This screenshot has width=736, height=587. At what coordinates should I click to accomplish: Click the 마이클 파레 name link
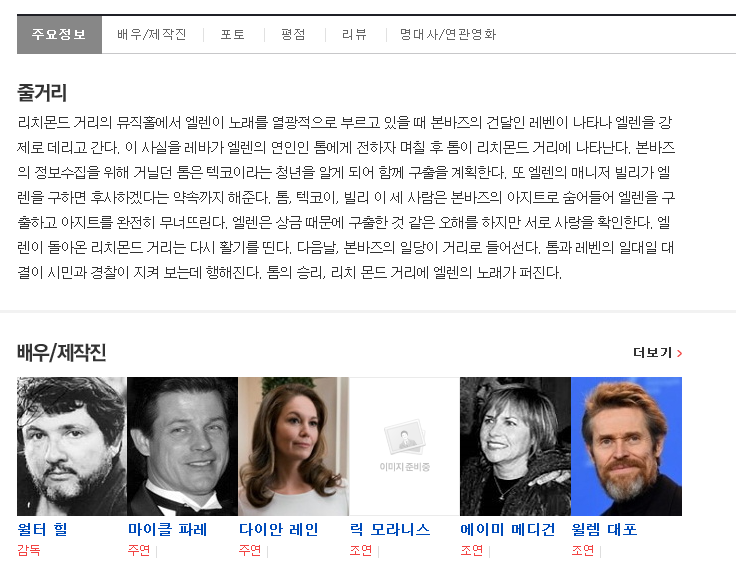tap(167, 529)
